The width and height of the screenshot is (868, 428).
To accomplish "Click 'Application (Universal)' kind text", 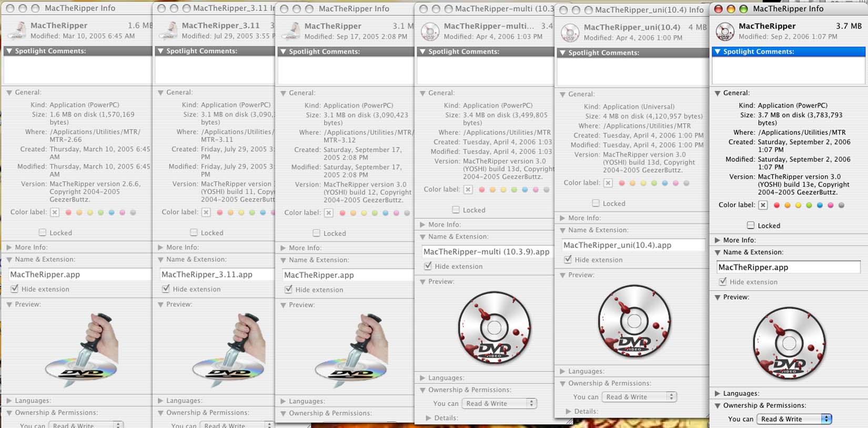I will 639,106.
